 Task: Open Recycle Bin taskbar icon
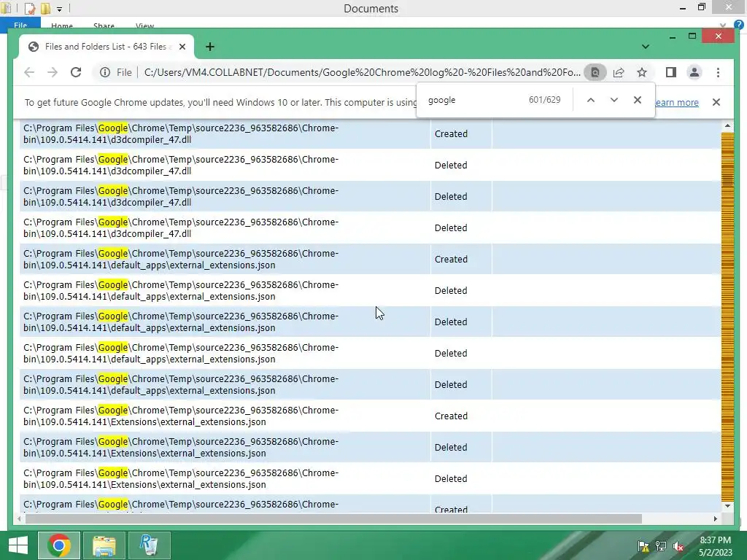coord(149,545)
